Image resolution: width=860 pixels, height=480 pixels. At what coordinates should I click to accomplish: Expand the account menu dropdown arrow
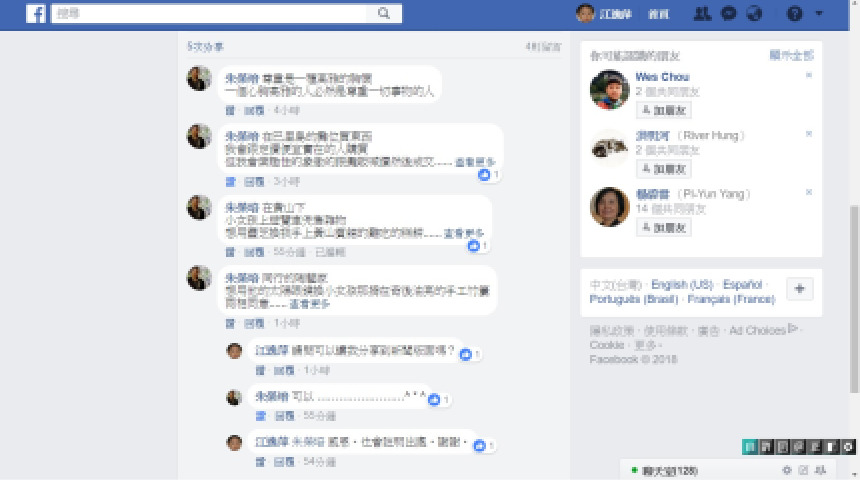point(819,13)
